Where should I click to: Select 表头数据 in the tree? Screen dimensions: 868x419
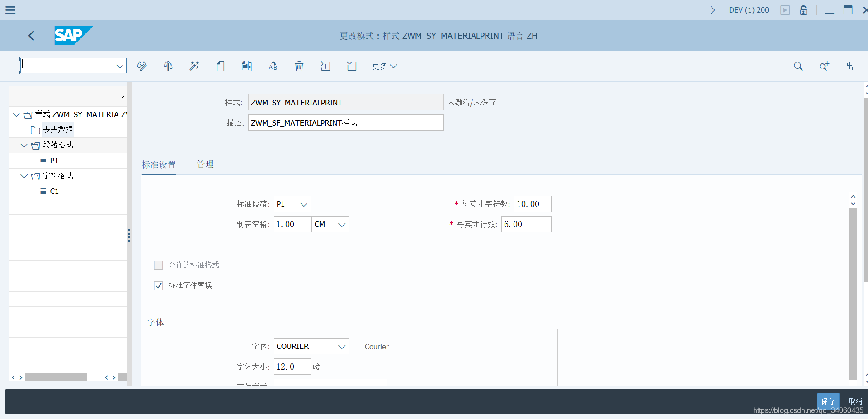(58, 130)
